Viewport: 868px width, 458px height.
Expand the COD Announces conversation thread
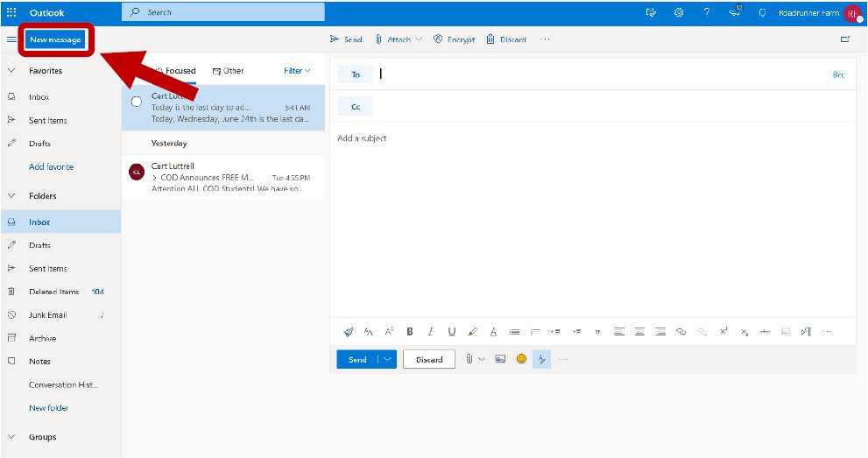click(x=154, y=178)
